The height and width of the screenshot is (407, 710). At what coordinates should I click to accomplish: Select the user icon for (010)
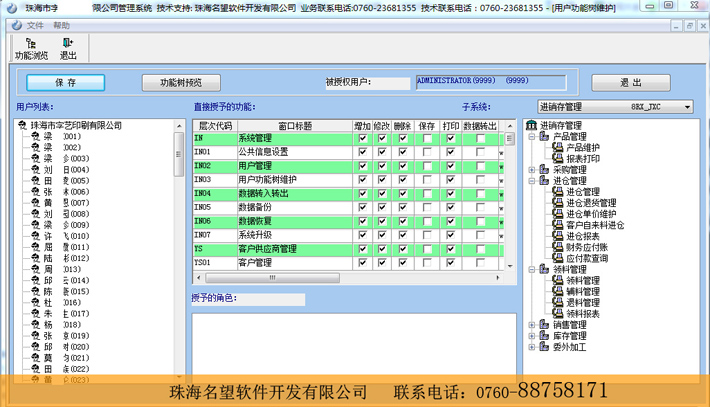pyautogui.click(x=35, y=236)
